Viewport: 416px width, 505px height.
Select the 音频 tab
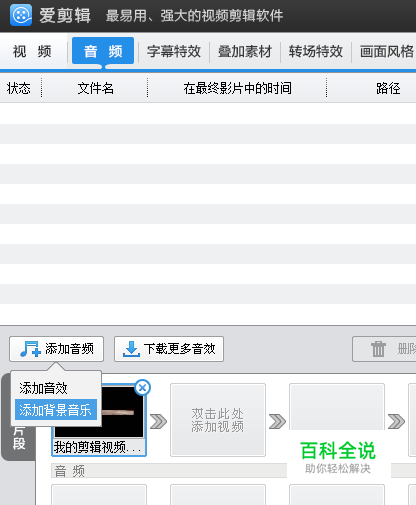click(x=103, y=51)
